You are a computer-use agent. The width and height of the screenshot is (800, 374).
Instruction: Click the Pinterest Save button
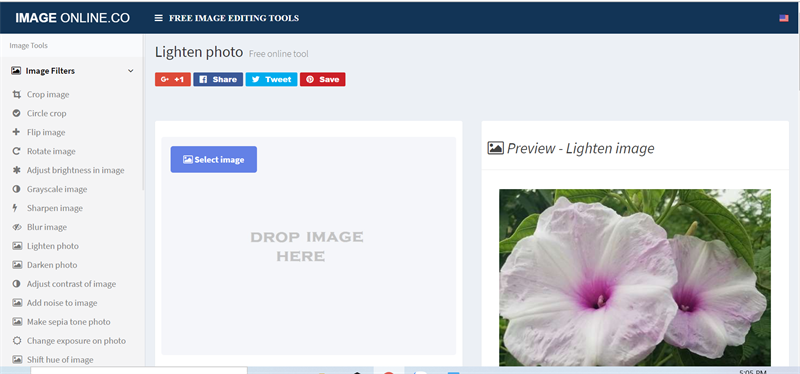click(322, 80)
